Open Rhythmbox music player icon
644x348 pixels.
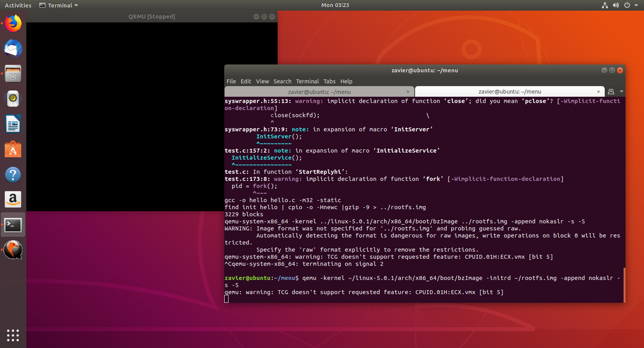pyautogui.click(x=13, y=99)
